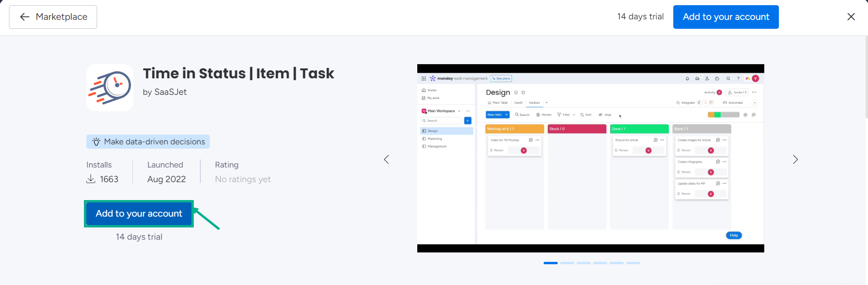Click the highlighted Add to your account button below stats
The width and height of the screenshot is (868, 285).
coord(139,214)
